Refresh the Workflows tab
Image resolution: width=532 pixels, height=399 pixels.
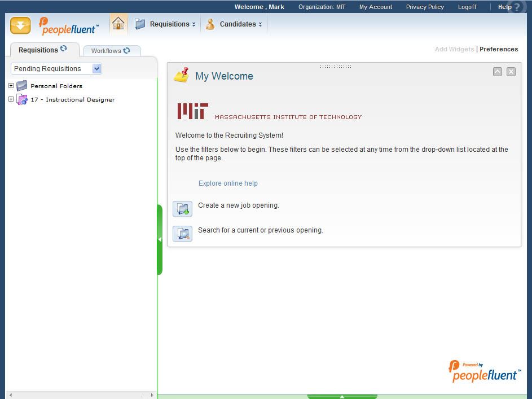[127, 50]
